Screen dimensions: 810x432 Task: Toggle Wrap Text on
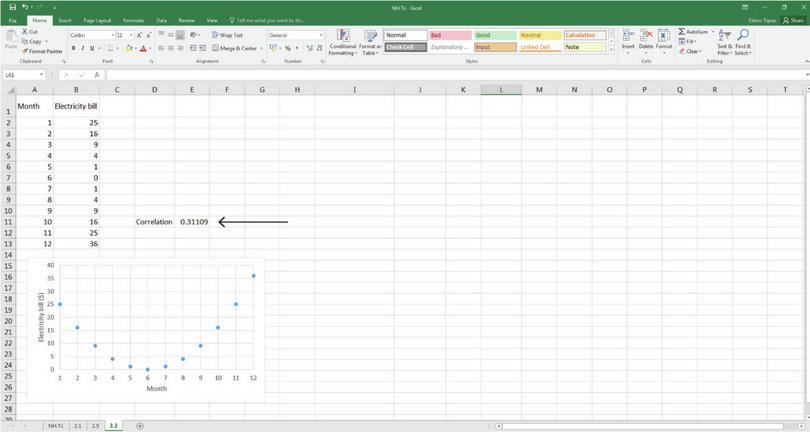coord(229,35)
